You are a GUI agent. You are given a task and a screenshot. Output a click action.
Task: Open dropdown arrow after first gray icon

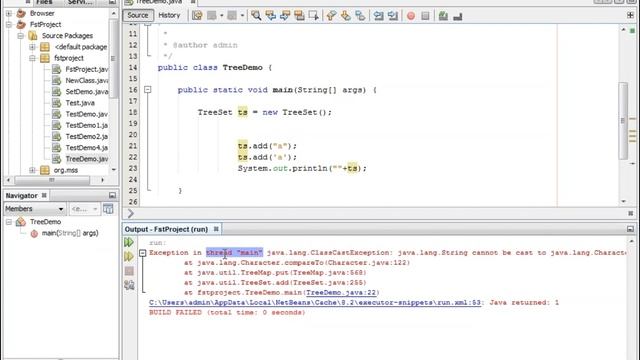[222, 16]
